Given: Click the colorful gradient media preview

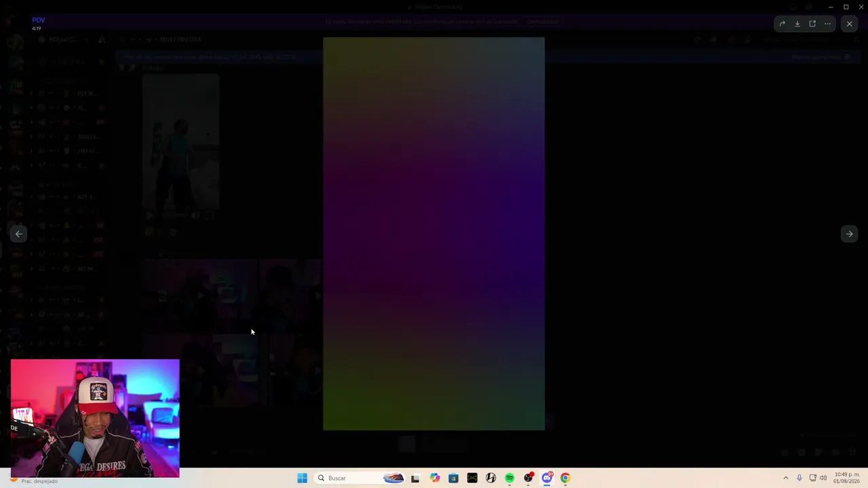Looking at the screenshot, I should (434, 234).
